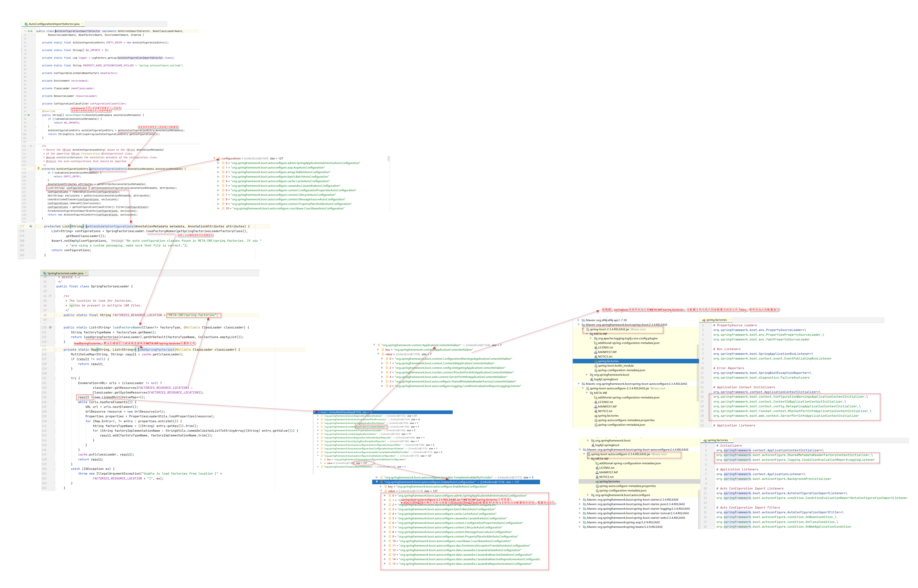The image size is (918, 588).
Task: Expand Maven spring-aop:5.2.9.RELEASE library
Action: click(580, 522)
